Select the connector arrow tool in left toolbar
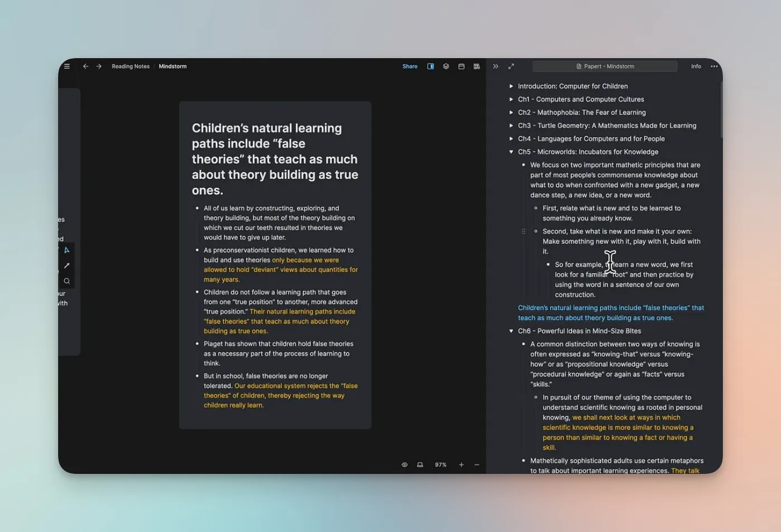The height and width of the screenshot is (532, 781). tap(67, 265)
